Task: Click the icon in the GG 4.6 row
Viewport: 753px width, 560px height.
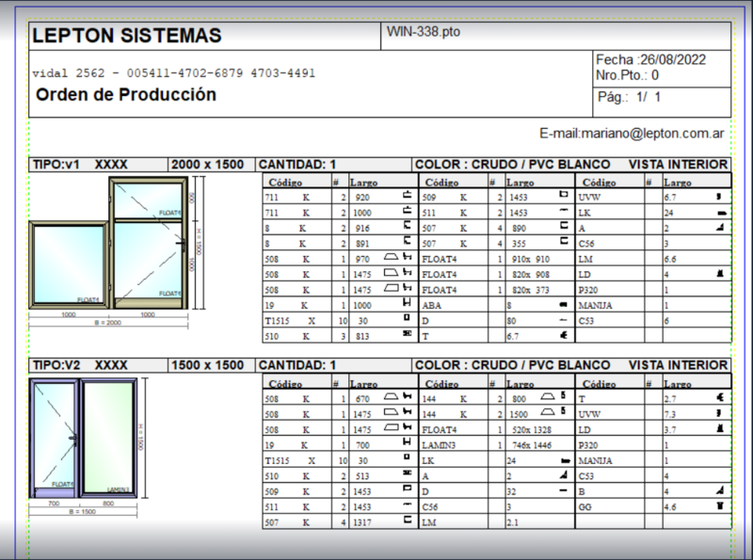Action: [x=720, y=504]
